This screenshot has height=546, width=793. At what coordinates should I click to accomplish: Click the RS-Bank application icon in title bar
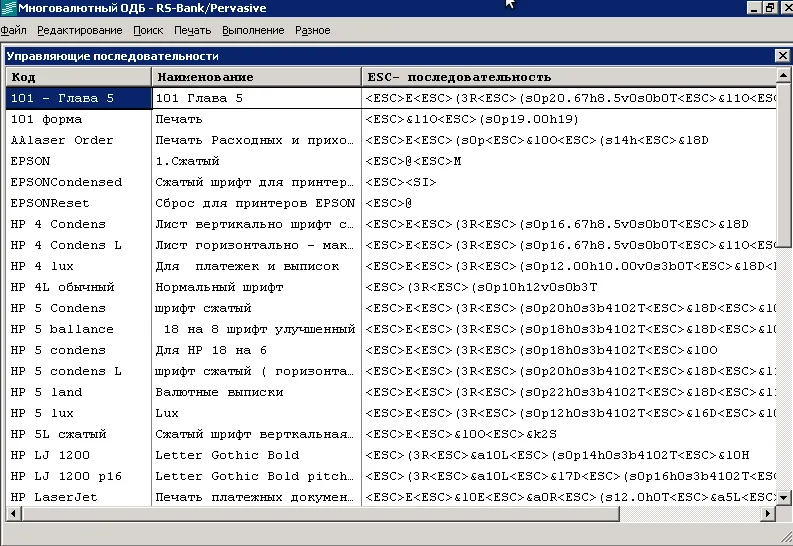click(9, 8)
